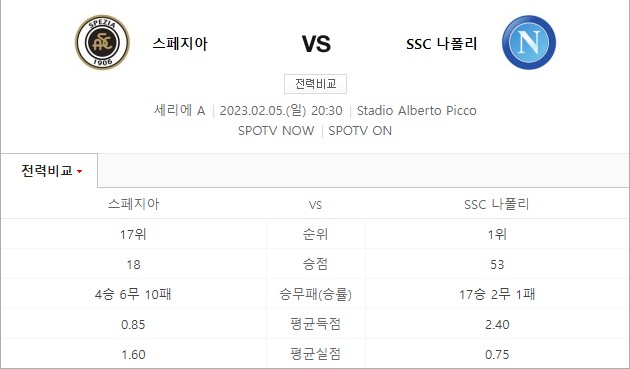This screenshot has height=369, width=630.
Task: Click the 세리에 A league label
Action: pyautogui.click(x=180, y=110)
